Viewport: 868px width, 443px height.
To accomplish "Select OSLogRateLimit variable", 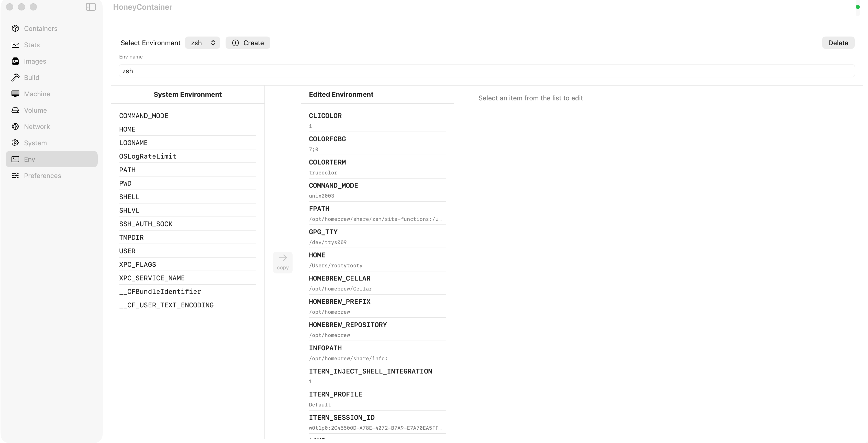I will click(x=187, y=156).
